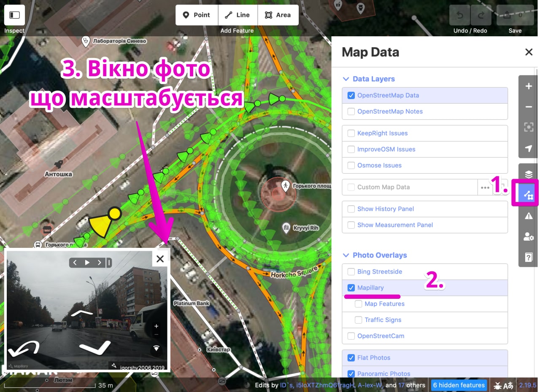
Task: Select the Line add feature mode
Action: (x=238, y=15)
